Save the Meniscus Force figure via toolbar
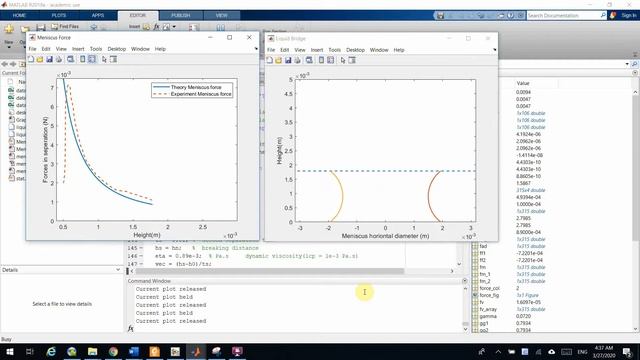The image size is (640, 360). (x=49, y=60)
